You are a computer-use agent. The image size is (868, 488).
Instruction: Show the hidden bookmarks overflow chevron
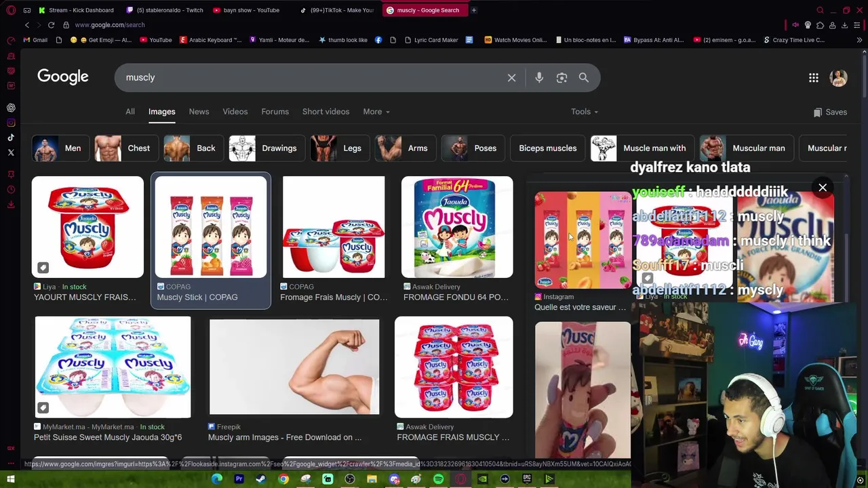point(859,40)
